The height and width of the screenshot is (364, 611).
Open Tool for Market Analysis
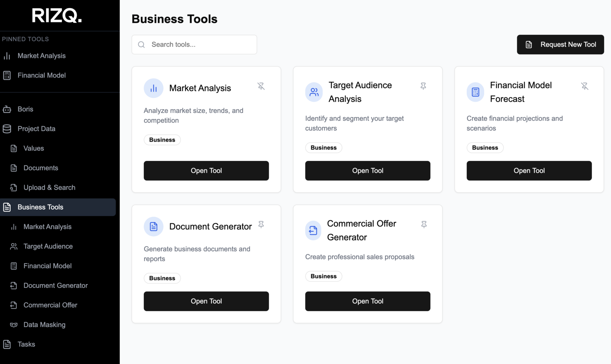pyautogui.click(x=206, y=171)
